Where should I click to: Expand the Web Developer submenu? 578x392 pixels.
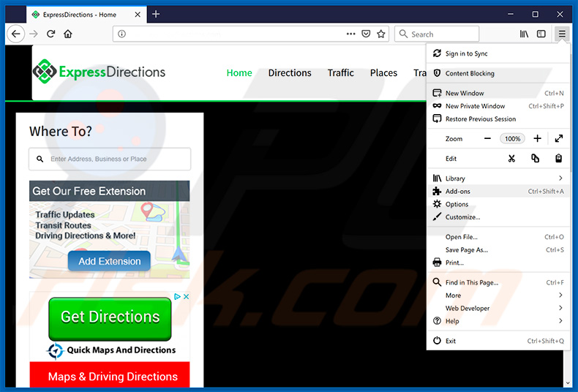498,309
